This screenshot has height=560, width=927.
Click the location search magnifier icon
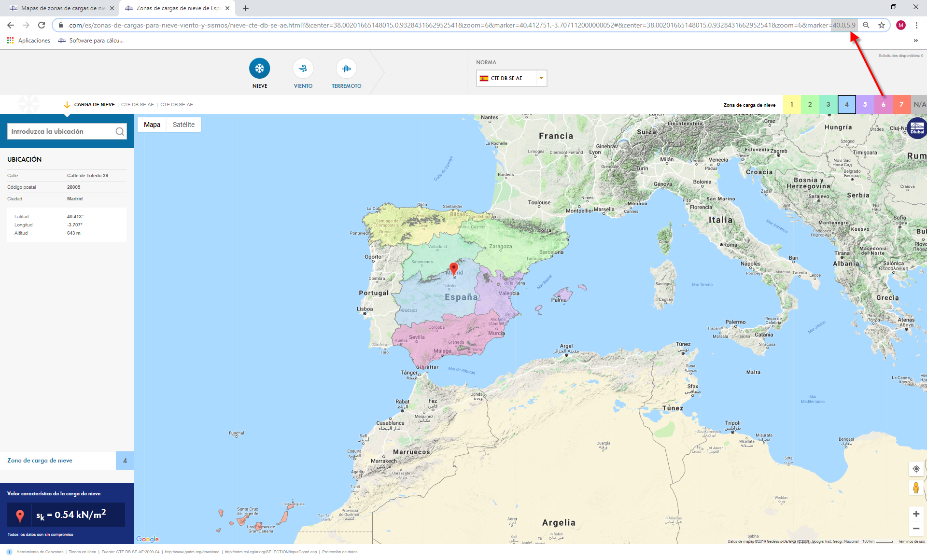(120, 131)
